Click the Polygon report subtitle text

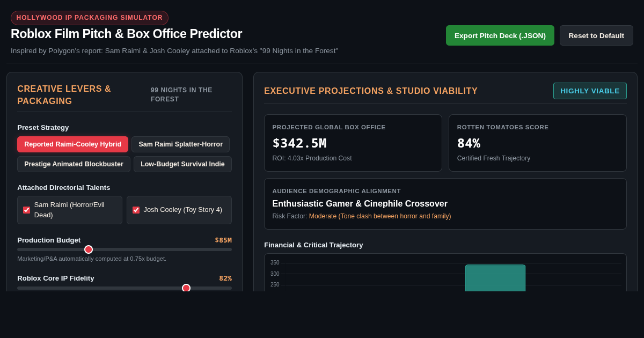(x=174, y=50)
